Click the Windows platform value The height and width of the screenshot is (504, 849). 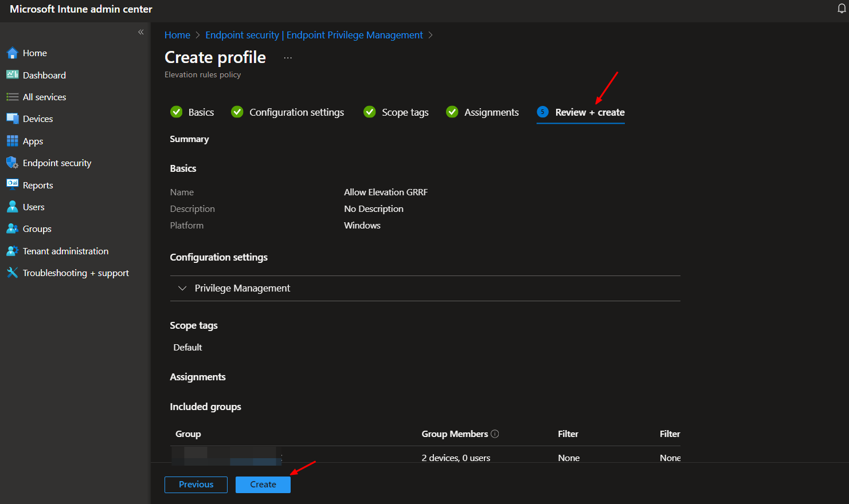pos(362,226)
